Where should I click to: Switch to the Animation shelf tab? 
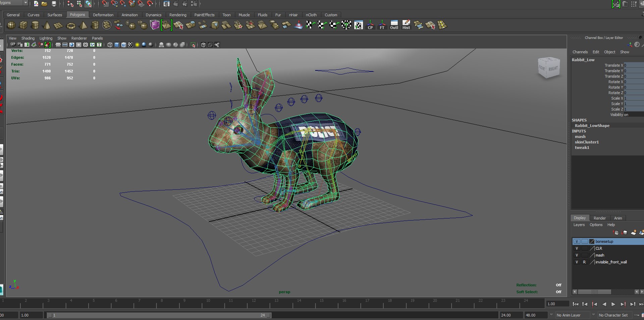(129, 15)
